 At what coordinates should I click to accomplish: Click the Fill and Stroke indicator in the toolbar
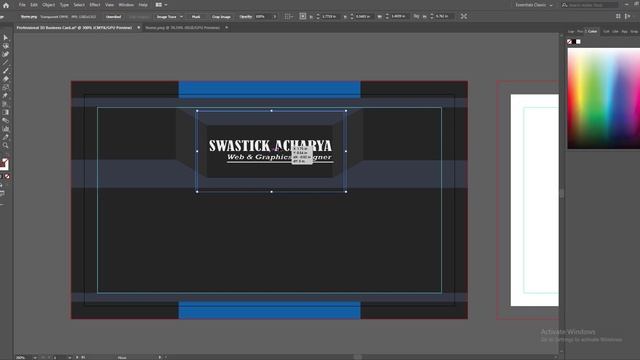4,164
